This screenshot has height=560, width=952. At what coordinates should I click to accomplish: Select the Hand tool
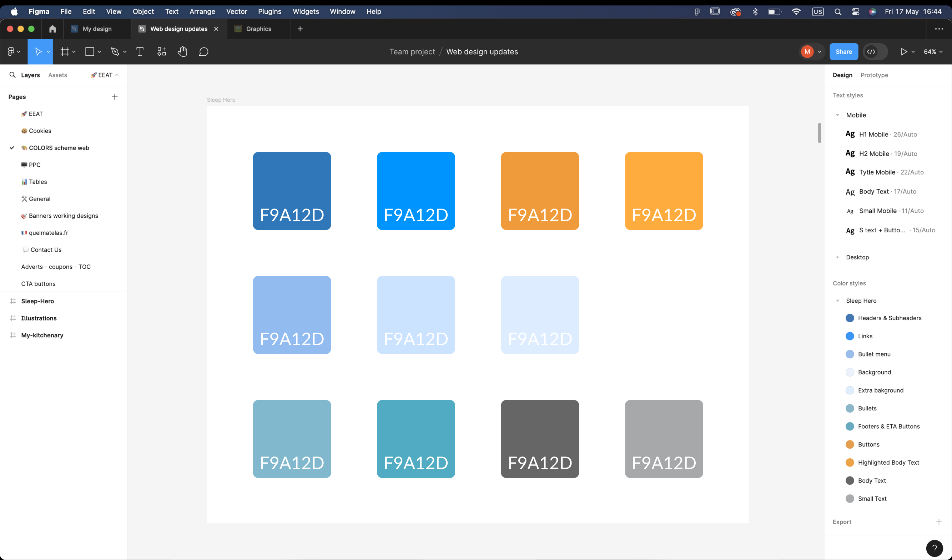[x=182, y=52]
